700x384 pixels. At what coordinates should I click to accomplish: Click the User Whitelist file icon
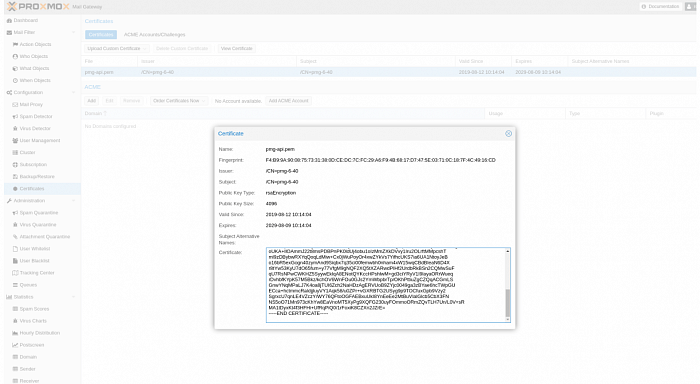point(15,249)
